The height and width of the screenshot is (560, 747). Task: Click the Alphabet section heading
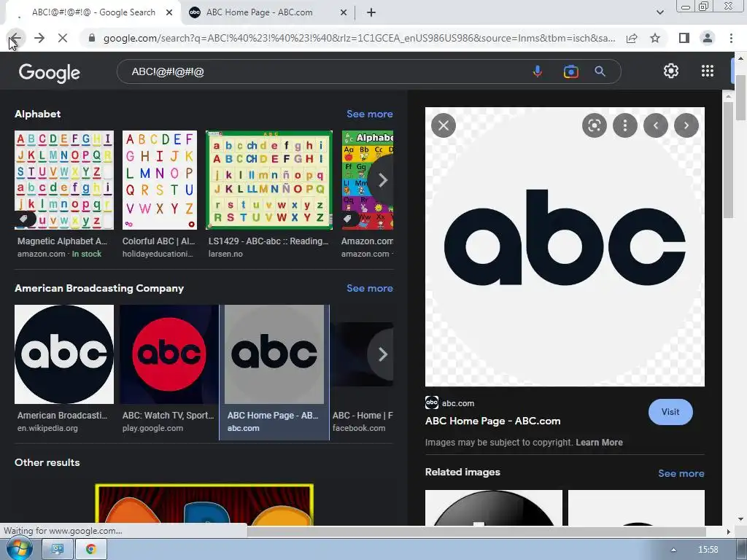tap(38, 114)
